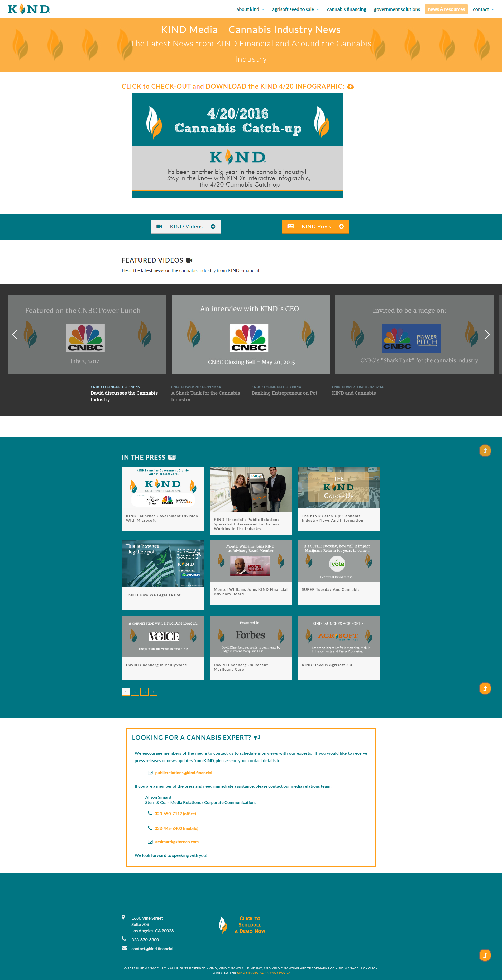The height and width of the screenshot is (980, 502).
Task: Email publicrelations@kind.financial
Action: point(184,773)
